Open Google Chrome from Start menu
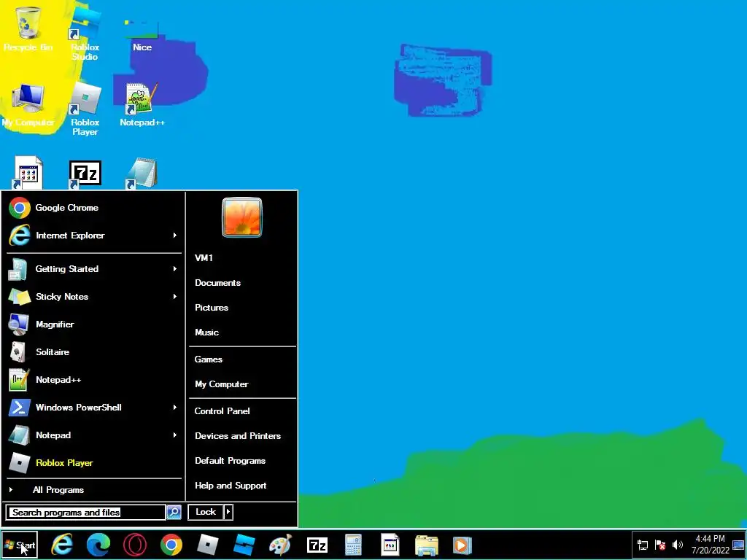Screen dimensions: 747x560 (x=94, y=208)
